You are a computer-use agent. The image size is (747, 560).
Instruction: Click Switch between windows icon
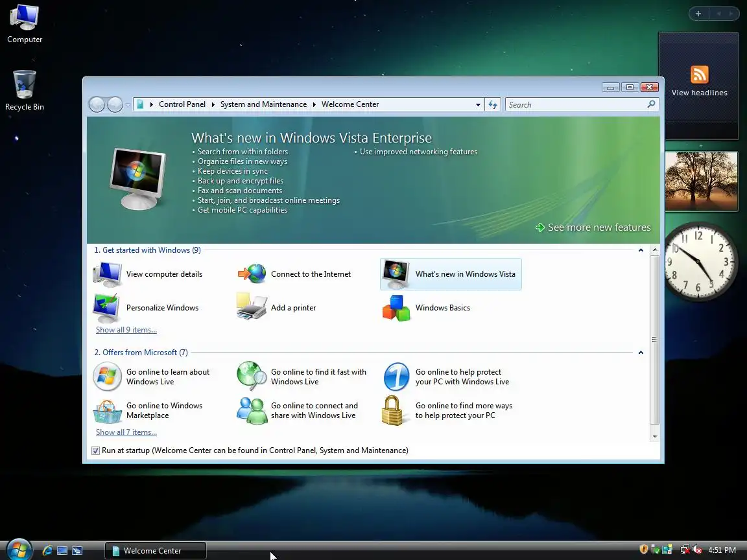[77, 550]
